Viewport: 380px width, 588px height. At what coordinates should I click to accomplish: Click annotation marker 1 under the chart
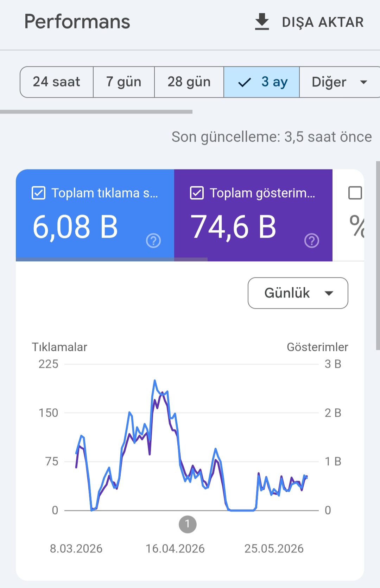[188, 524]
